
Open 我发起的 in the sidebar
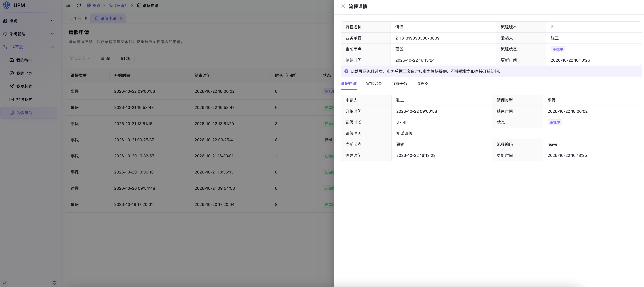29,86
